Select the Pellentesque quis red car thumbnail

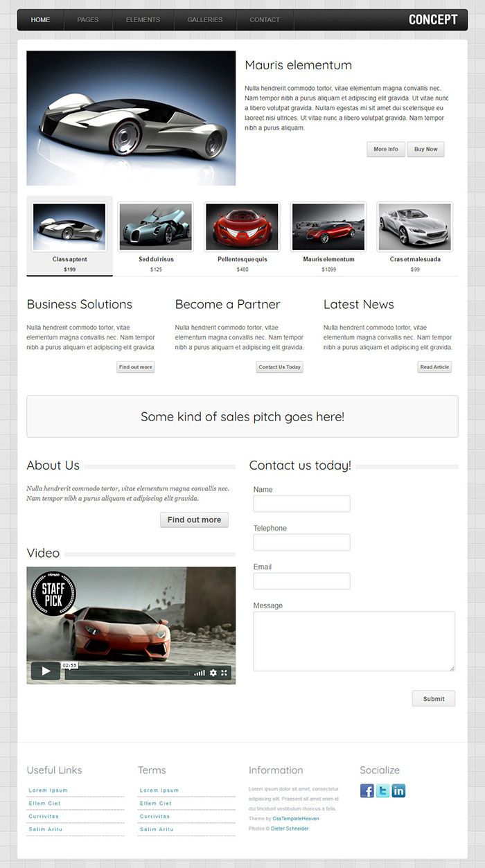242,227
